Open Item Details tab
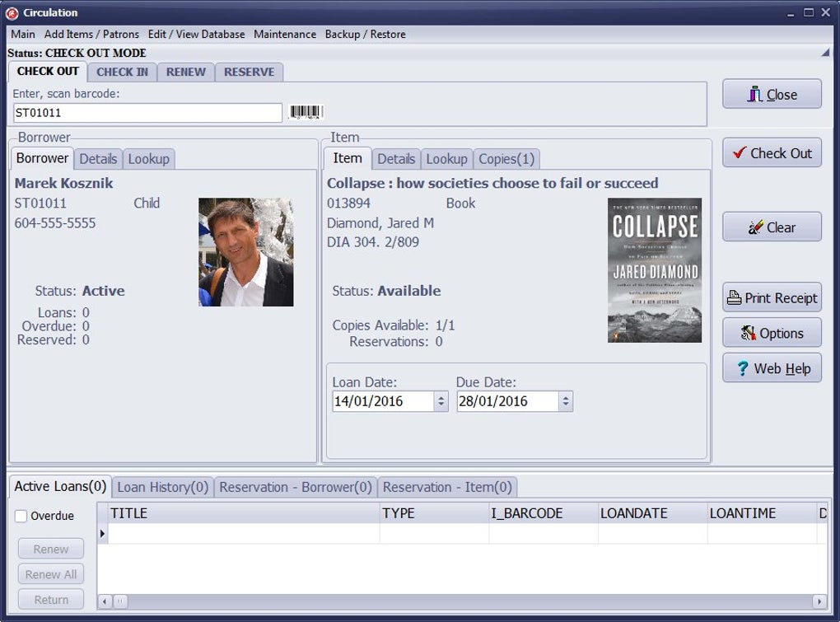 click(x=396, y=159)
